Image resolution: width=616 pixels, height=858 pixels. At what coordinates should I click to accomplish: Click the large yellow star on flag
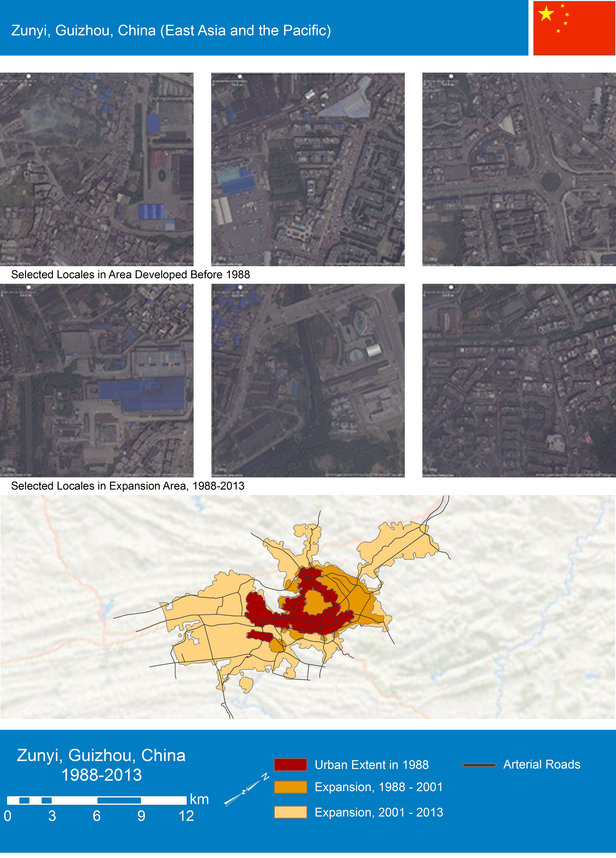tap(546, 14)
